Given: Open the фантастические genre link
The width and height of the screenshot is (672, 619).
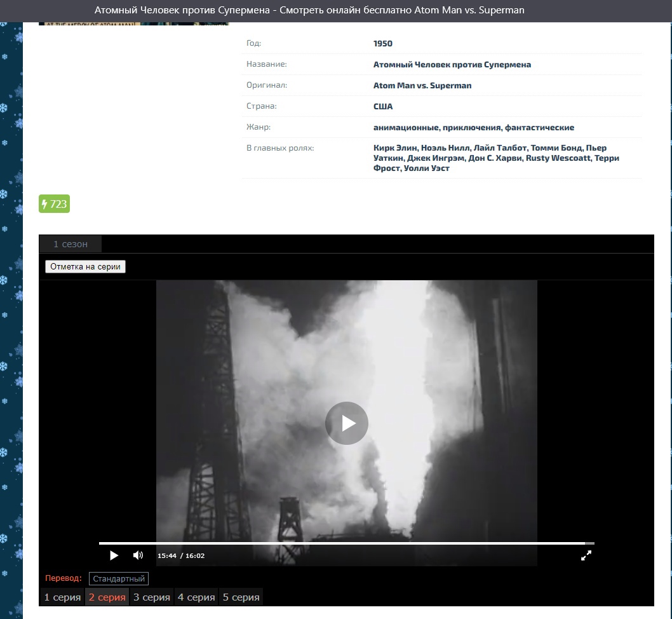Looking at the screenshot, I should pyautogui.click(x=540, y=127).
